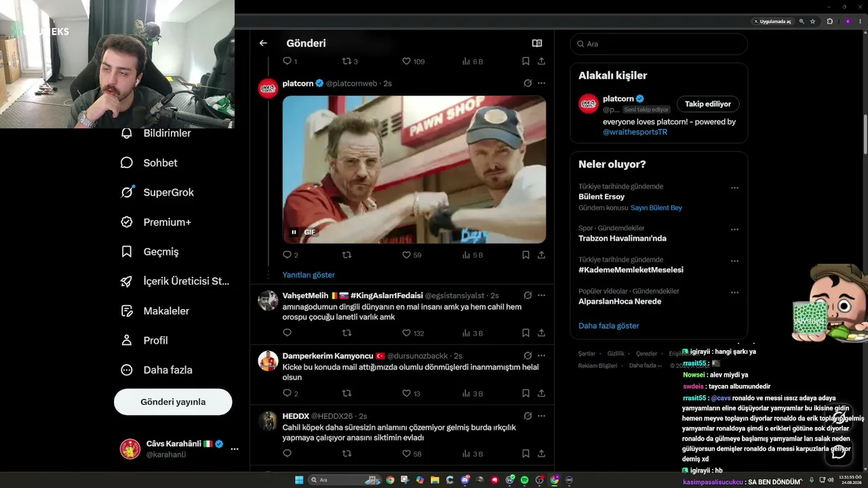The image size is (868, 488).
Task: Repost the top post with 3 reposts
Action: click(350, 61)
